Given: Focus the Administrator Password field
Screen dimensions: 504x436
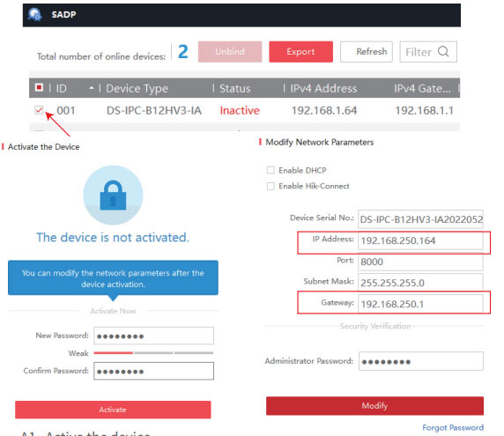Looking at the screenshot, I should (x=421, y=361).
